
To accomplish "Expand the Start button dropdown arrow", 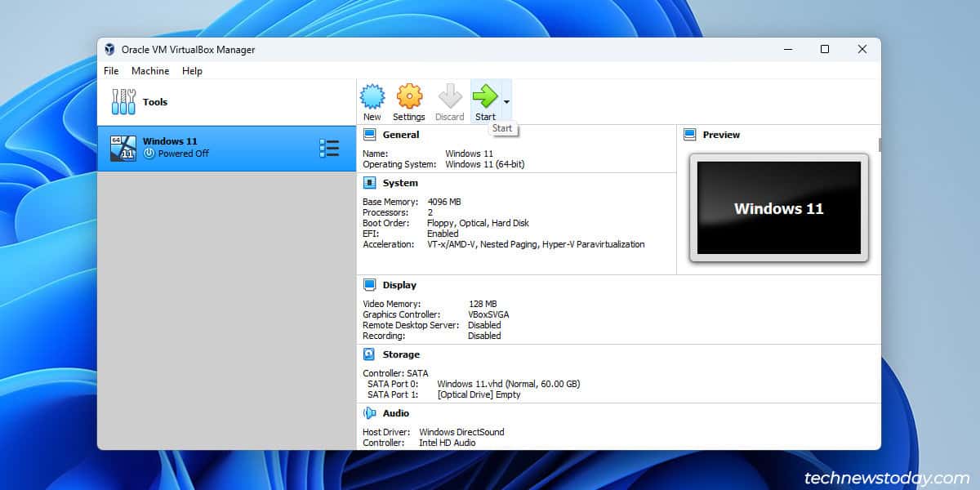I will click(x=506, y=102).
